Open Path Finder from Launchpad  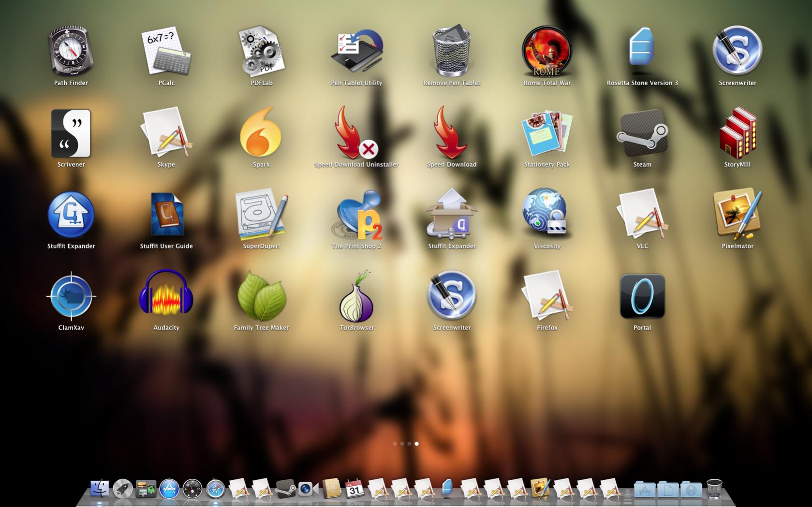[71, 51]
